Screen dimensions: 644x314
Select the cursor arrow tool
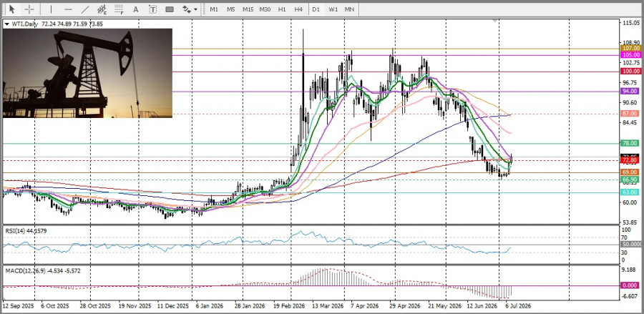(x=12, y=9)
